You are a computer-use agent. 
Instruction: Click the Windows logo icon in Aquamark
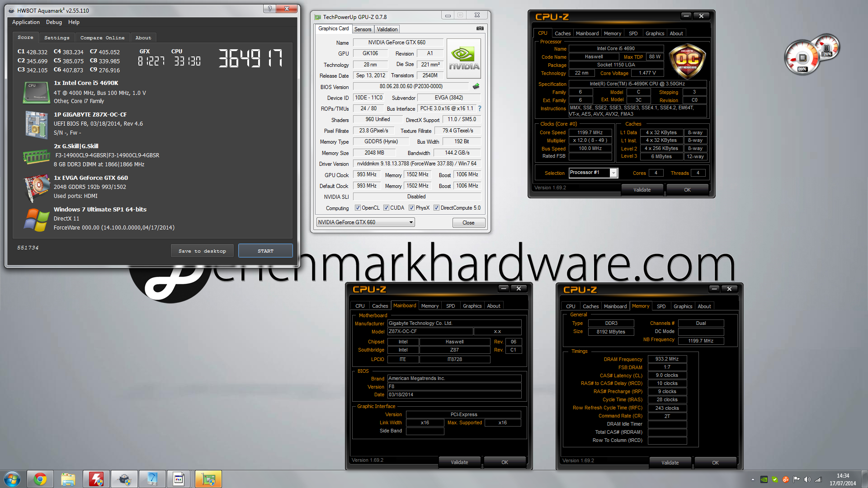36,220
